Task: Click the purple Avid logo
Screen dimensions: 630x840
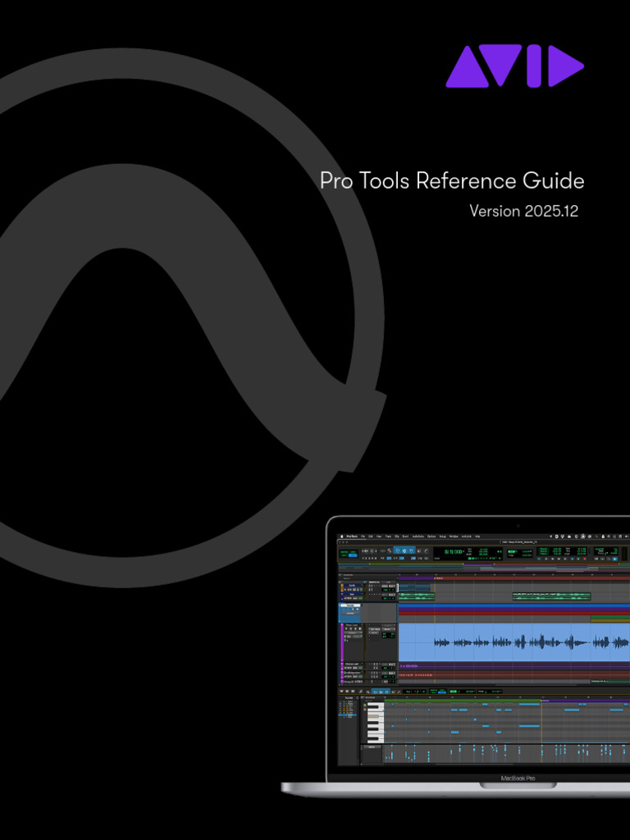Action: point(514,66)
